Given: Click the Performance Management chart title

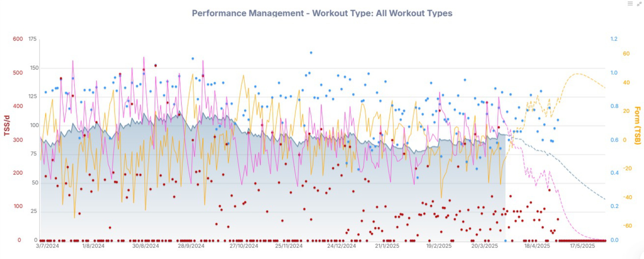Looking at the screenshot, I should 322,13.
